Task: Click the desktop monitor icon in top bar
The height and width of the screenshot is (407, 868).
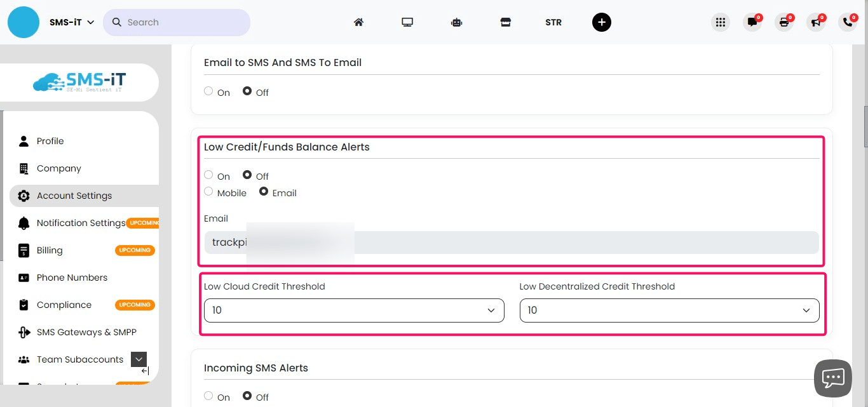Action: [x=407, y=22]
